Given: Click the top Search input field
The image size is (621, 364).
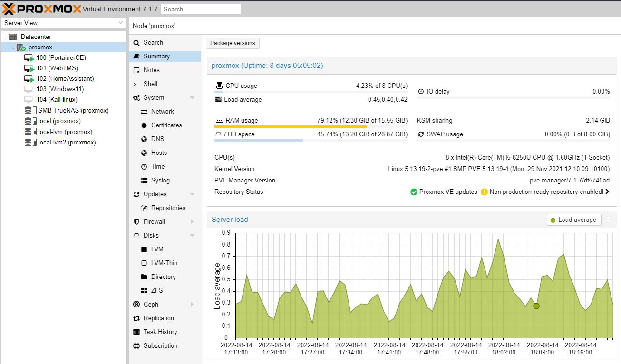Looking at the screenshot, I should point(200,9).
